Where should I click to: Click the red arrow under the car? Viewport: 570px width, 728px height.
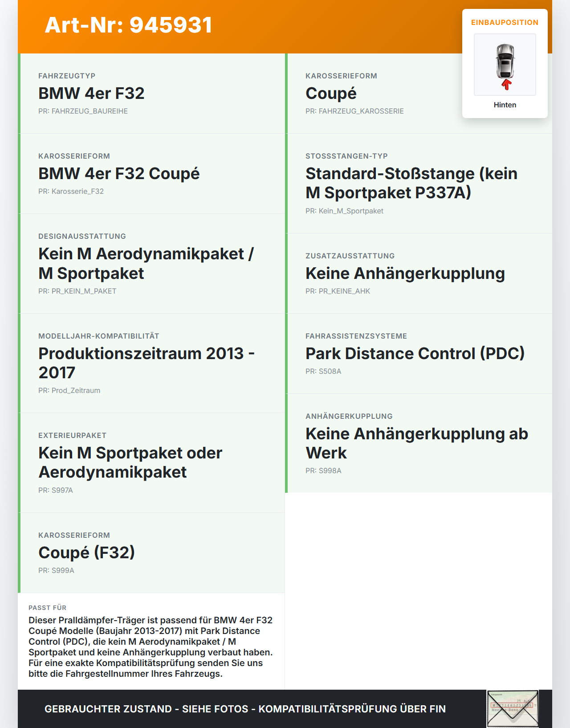pyautogui.click(x=506, y=84)
